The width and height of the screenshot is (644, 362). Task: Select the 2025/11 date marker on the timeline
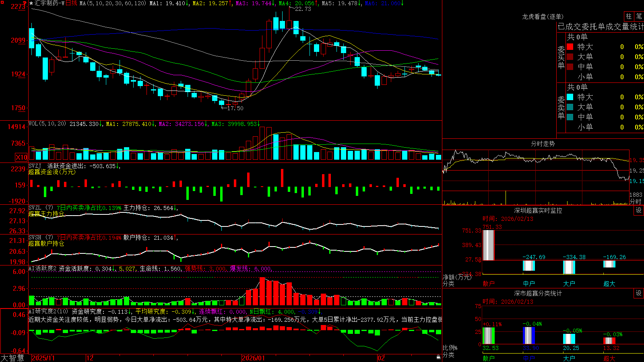coord(43,358)
